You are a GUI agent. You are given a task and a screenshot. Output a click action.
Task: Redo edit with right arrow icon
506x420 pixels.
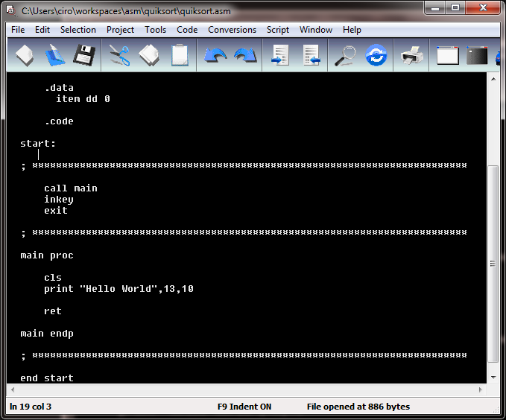[x=245, y=56]
